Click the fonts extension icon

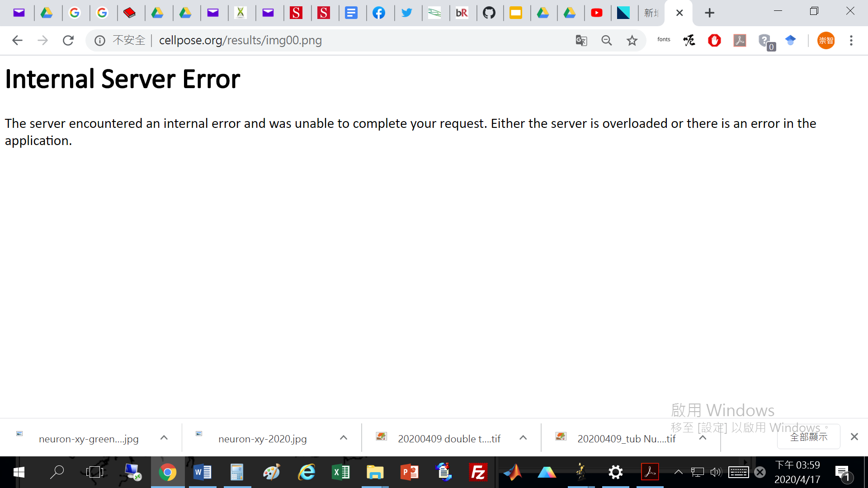(664, 40)
